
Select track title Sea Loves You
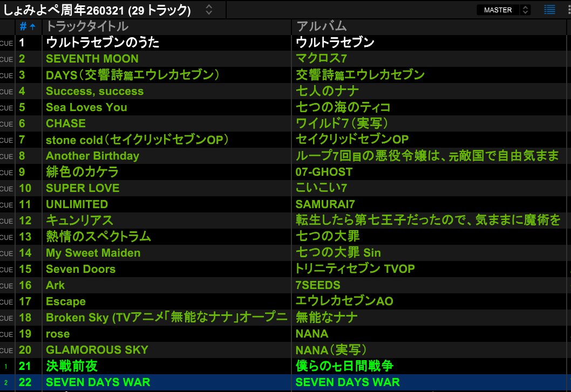(x=86, y=107)
